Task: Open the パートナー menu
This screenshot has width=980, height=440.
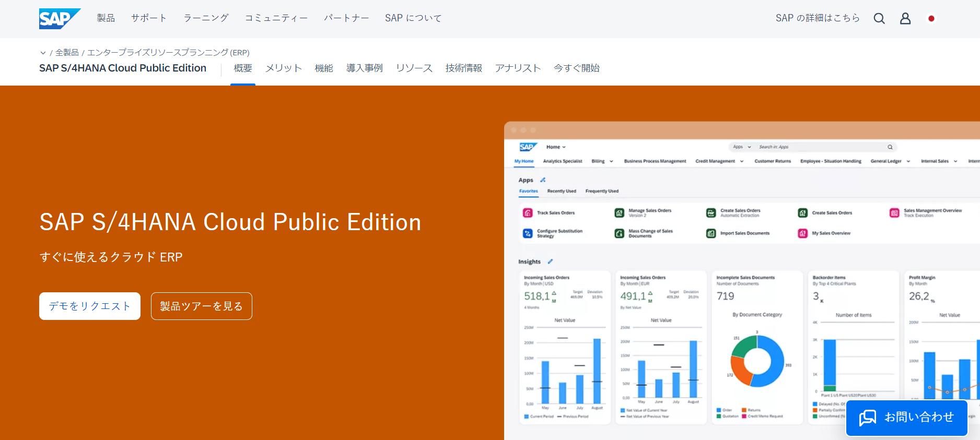Action: click(346, 18)
